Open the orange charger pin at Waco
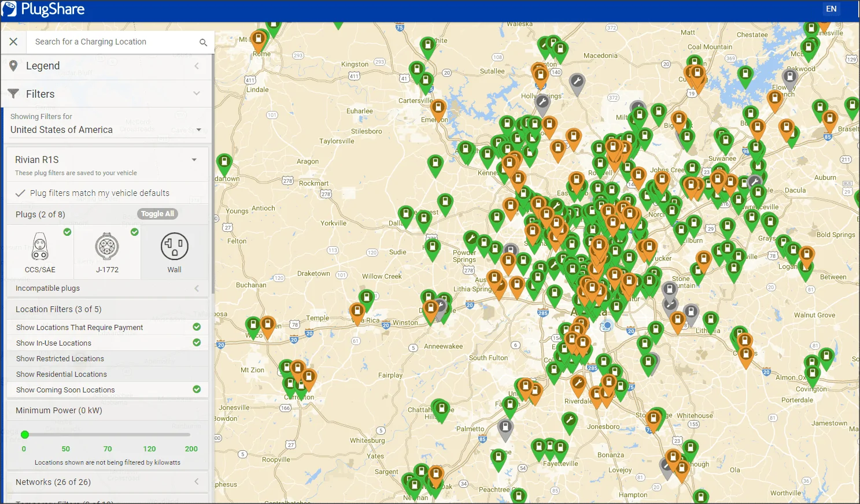This screenshot has height=504, width=860. (267, 327)
